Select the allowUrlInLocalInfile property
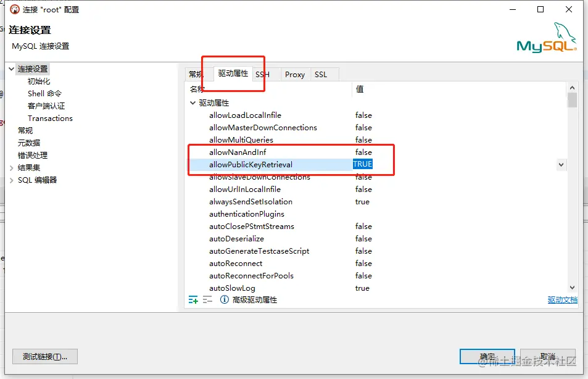 click(x=245, y=189)
